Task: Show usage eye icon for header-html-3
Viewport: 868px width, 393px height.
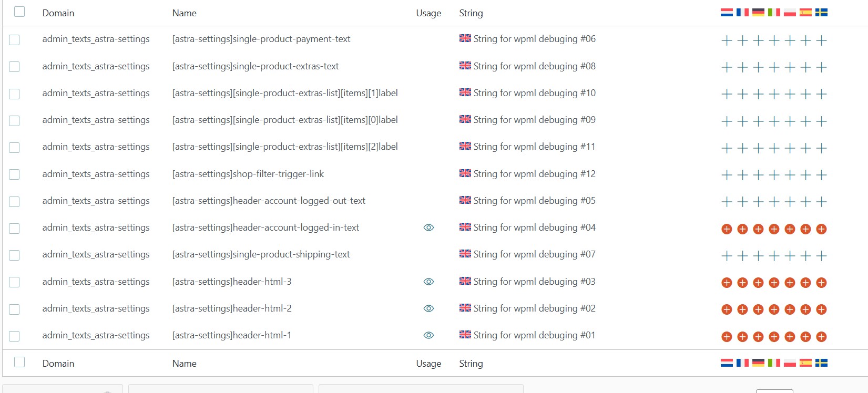Action: tap(428, 282)
